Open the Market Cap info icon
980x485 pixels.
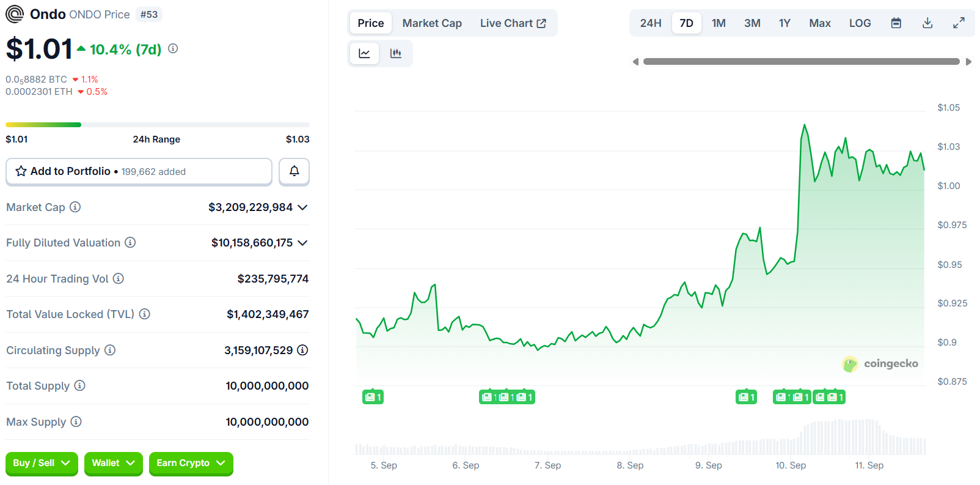pyautogui.click(x=75, y=207)
